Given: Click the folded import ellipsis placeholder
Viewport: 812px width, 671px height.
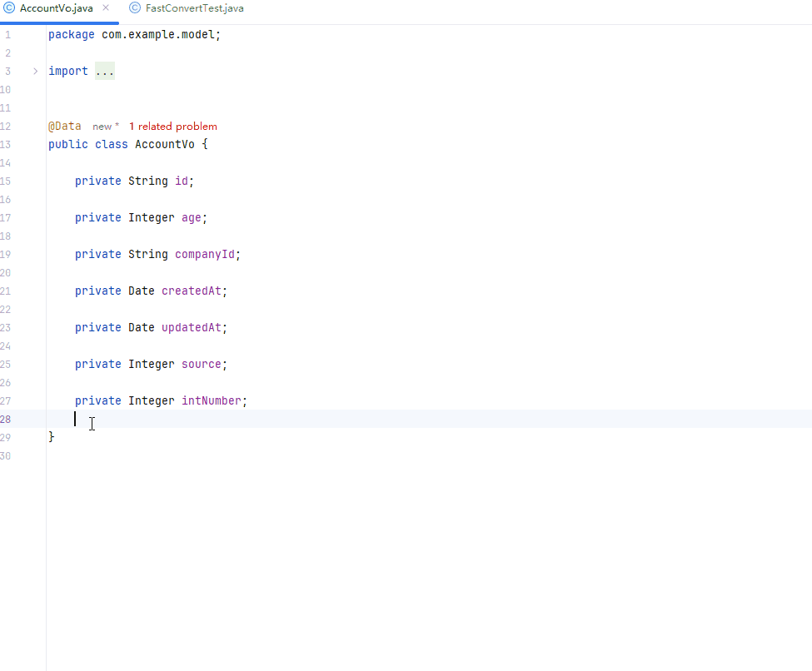Looking at the screenshot, I should pyautogui.click(x=105, y=71).
